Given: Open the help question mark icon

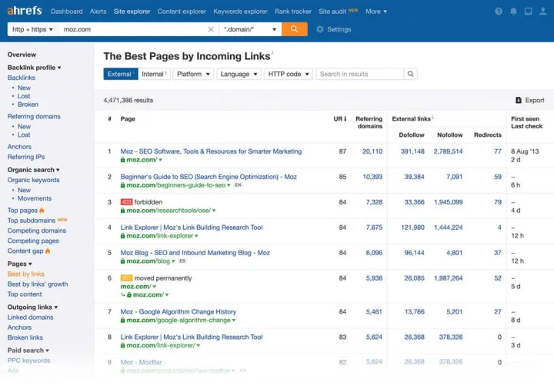Looking at the screenshot, I should 499,12.
